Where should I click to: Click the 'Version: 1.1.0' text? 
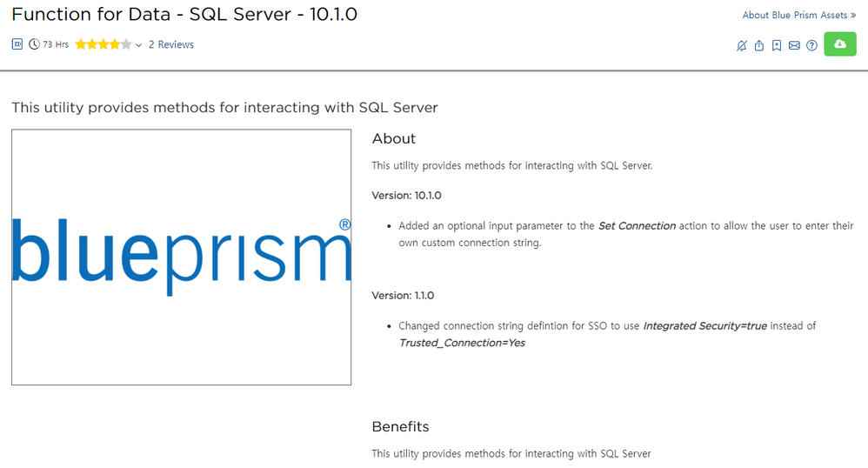click(x=403, y=296)
